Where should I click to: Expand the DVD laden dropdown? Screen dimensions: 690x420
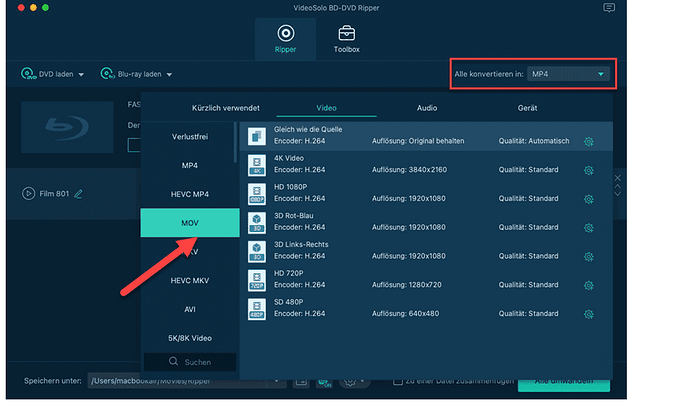81,74
